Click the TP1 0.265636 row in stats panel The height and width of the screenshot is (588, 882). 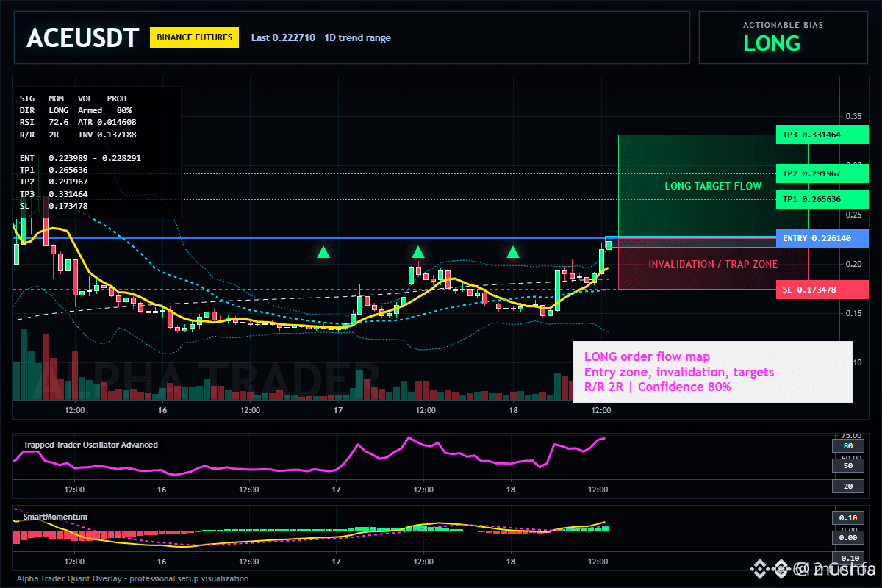click(54, 170)
